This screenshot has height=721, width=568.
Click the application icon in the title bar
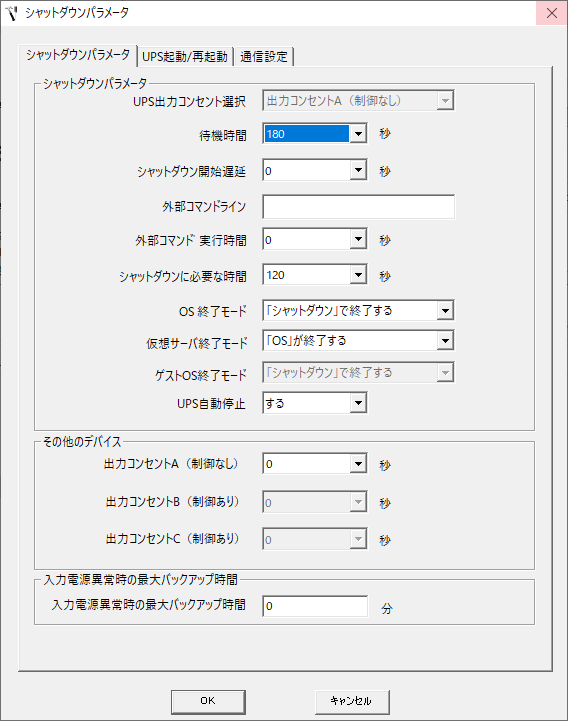12,13
